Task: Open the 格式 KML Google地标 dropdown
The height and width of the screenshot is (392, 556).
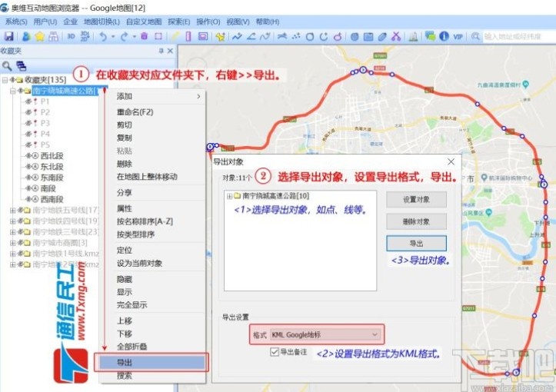Action: (x=325, y=334)
